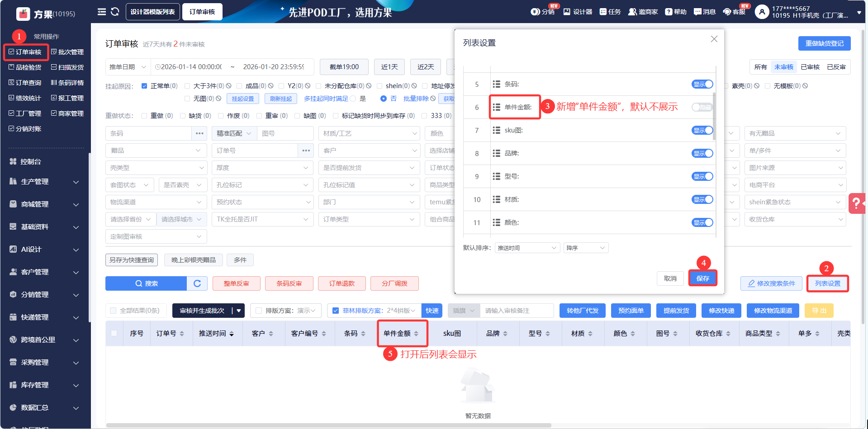Click the ellipsis icon in 条码 field
Screen dimensions: 868x429
(199, 133)
